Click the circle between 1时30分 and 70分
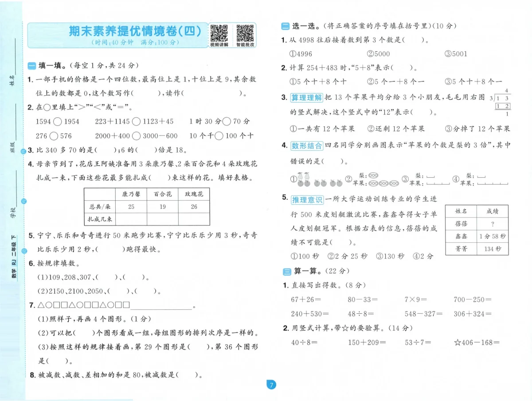This screenshot has height=401, width=532. pos(227,121)
